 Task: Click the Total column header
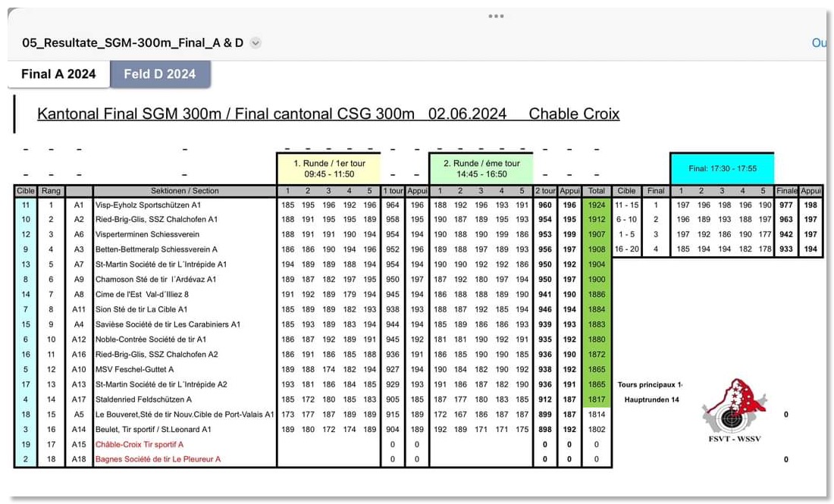596,191
